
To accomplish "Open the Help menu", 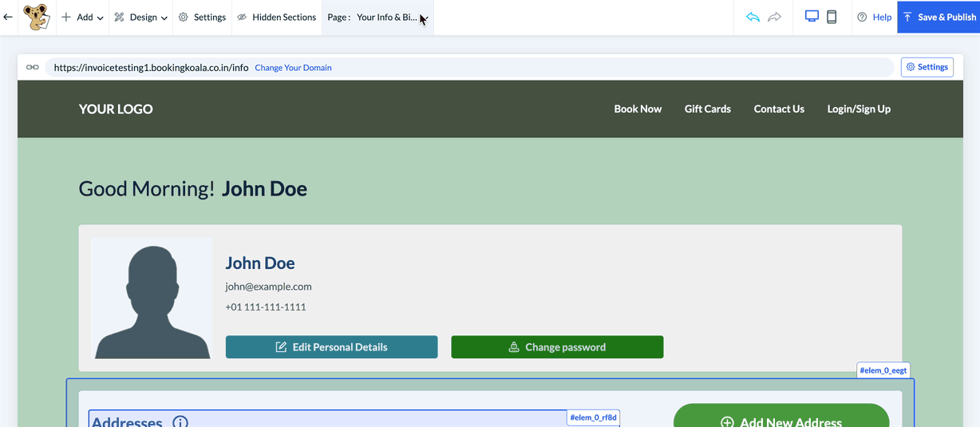I will coord(874,17).
